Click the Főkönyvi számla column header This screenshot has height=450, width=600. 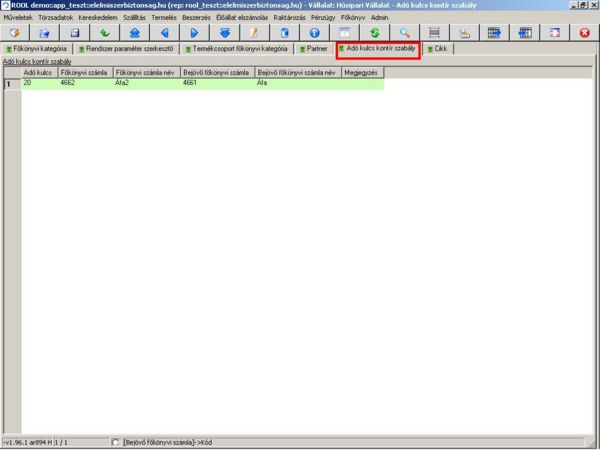point(84,73)
